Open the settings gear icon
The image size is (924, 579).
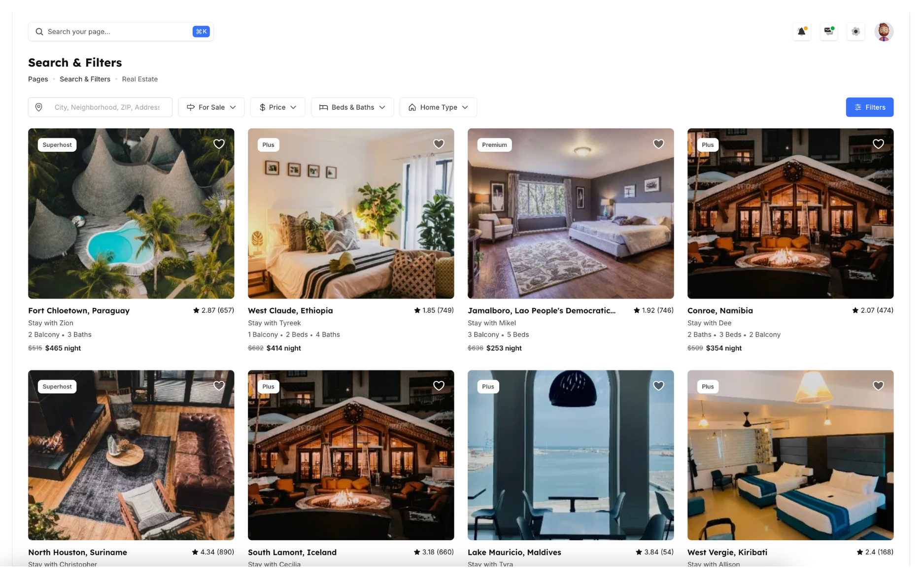856,32
